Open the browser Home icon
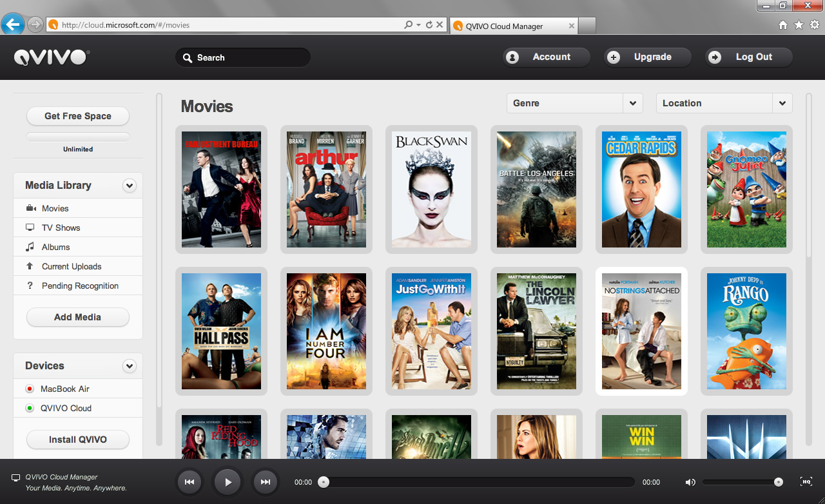 click(x=783, y=25)
